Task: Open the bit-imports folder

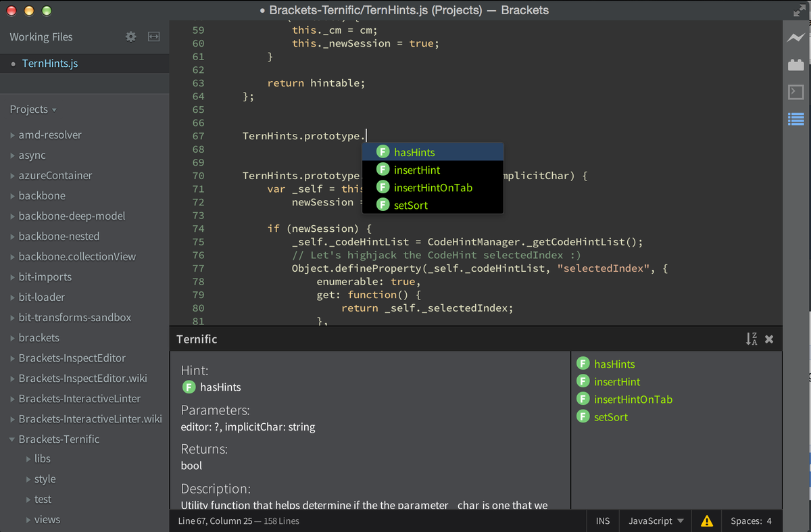Action: pos(45,277)
